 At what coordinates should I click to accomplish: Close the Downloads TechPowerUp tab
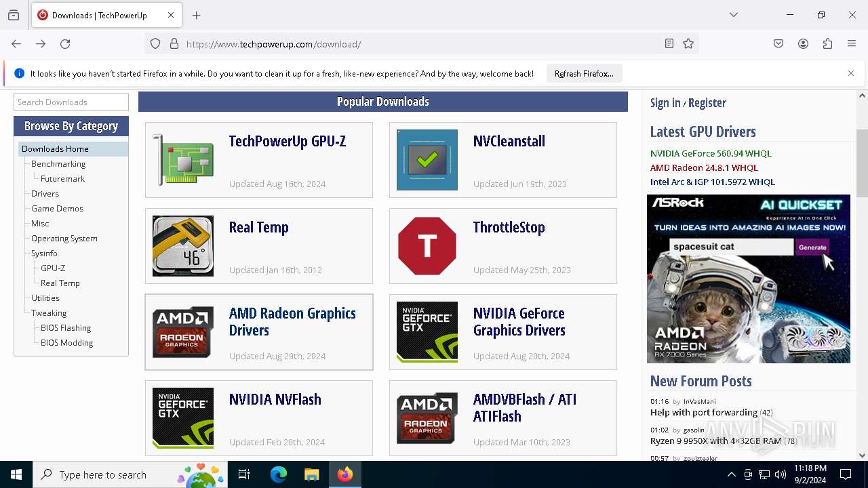(171, 15)
